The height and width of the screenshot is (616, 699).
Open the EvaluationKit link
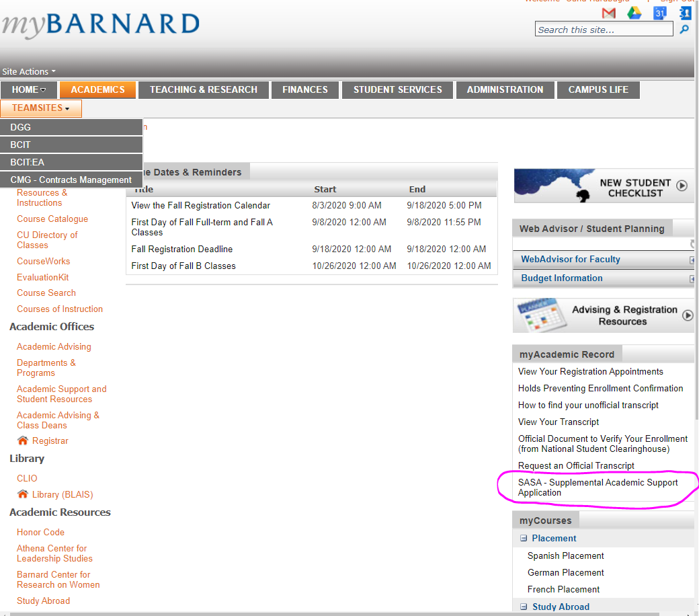tap(43, 277)
